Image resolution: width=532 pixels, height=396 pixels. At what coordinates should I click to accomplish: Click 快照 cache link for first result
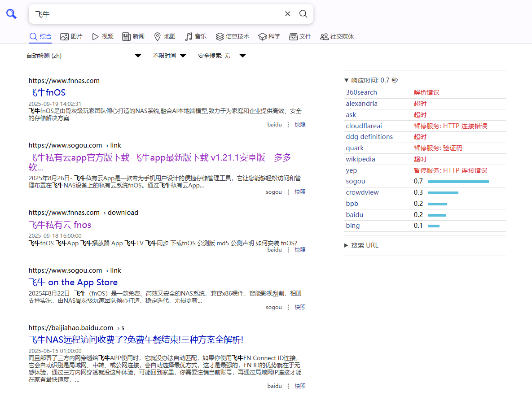(x=300, y=125)
